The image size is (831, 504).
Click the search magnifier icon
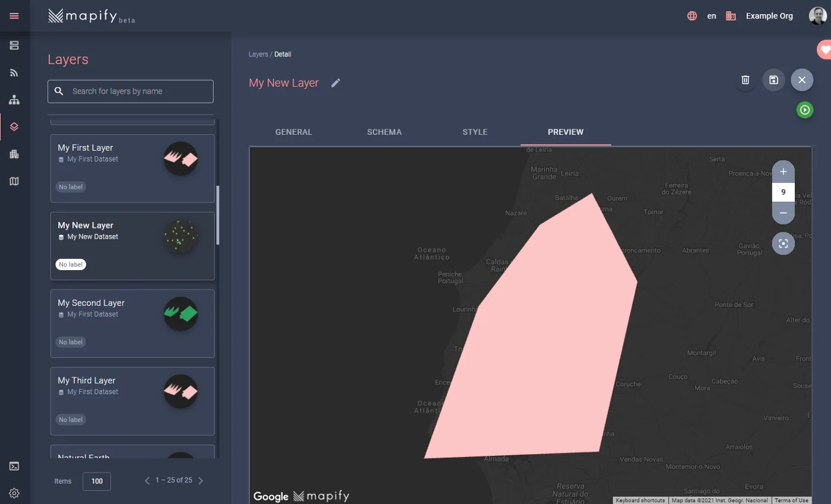(59, 91)
